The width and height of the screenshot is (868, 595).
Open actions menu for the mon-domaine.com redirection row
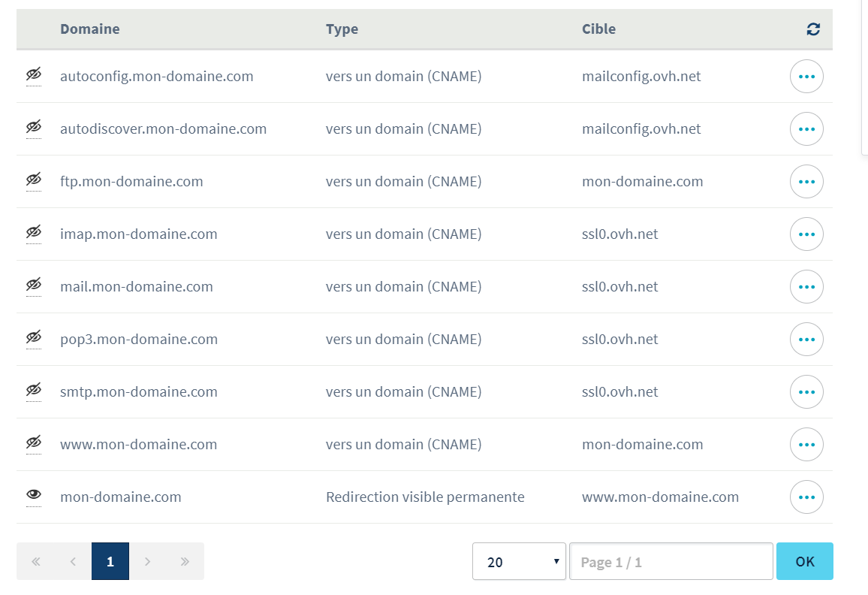806,497
